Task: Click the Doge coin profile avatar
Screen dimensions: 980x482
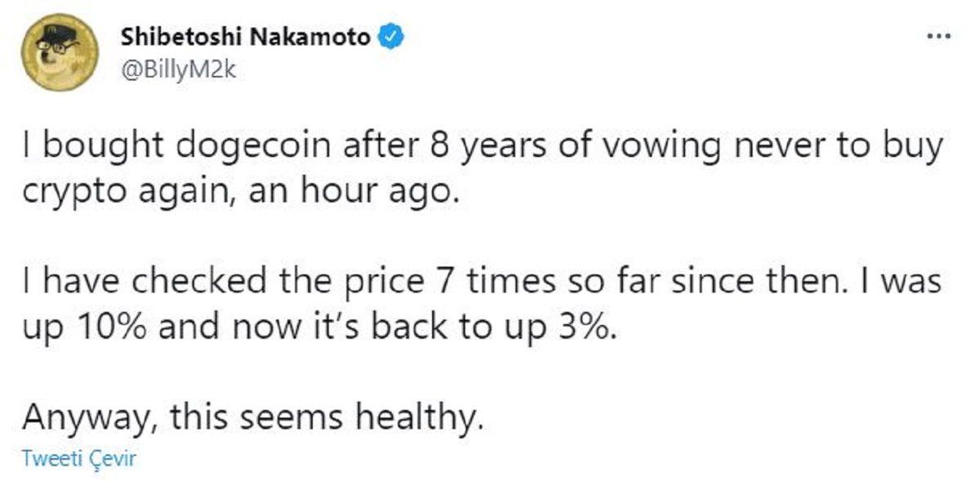Action: (60, 51)
